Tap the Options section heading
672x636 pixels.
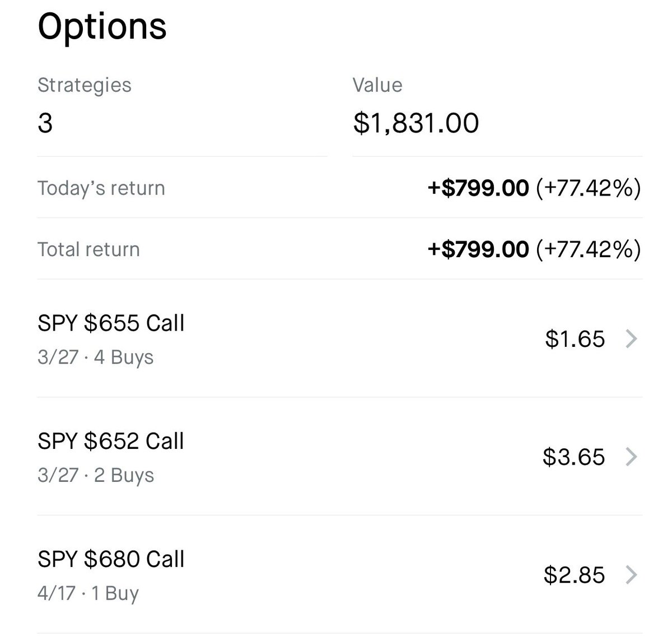[102, 26]
